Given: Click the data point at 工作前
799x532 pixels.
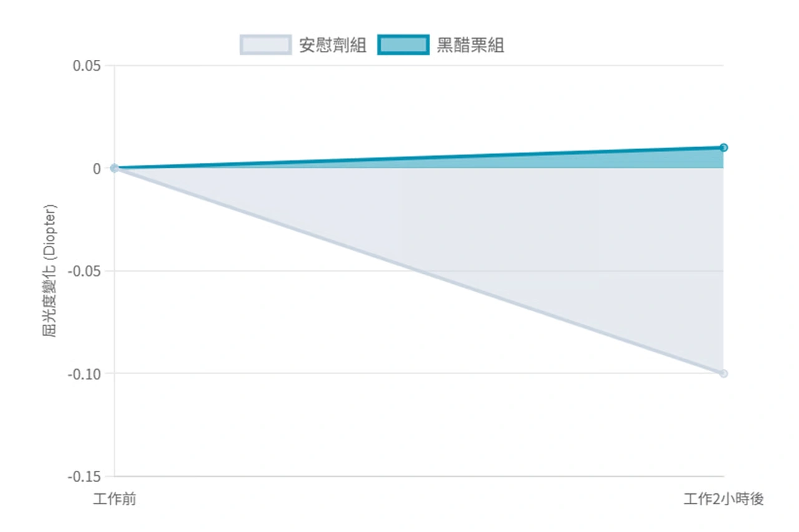Looking at the screenshot, I should pos(114,168).
